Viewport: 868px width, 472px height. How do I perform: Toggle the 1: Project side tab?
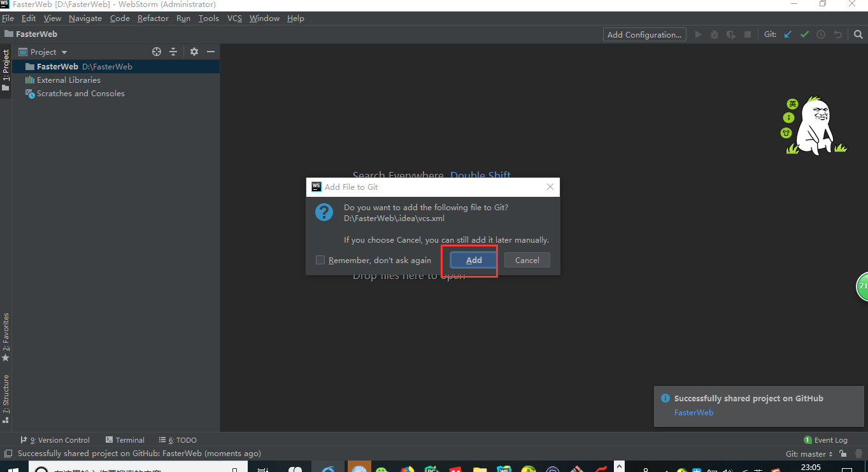6,71
